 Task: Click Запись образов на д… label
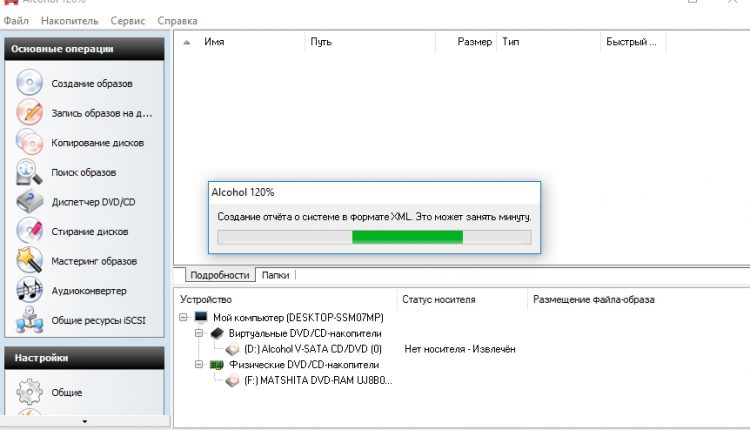coord(102,113)
